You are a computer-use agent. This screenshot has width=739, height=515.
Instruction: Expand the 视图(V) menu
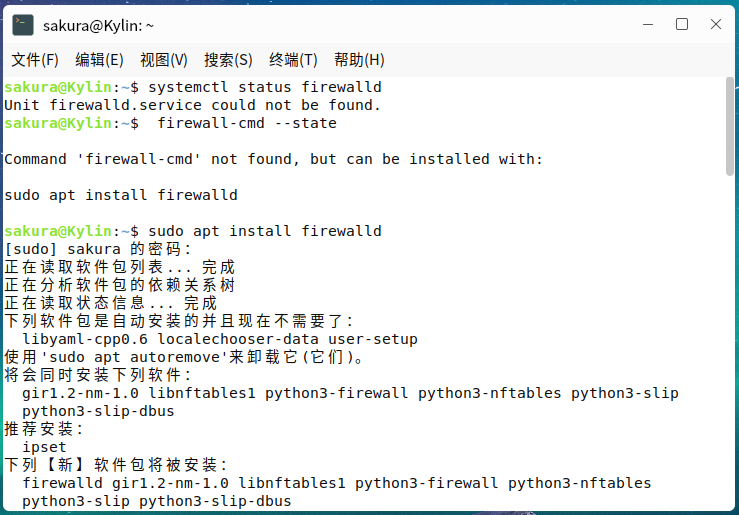point(164,60)
